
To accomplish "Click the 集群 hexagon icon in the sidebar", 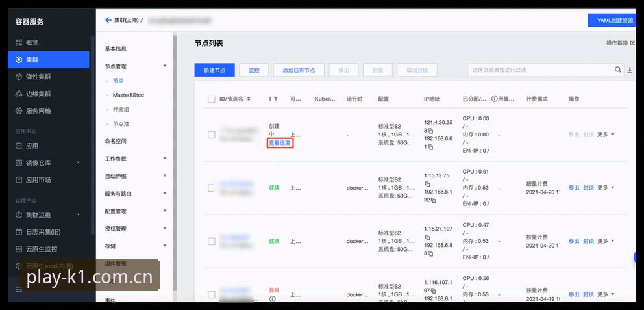I will pyautogui.click(x=18, y=60).
